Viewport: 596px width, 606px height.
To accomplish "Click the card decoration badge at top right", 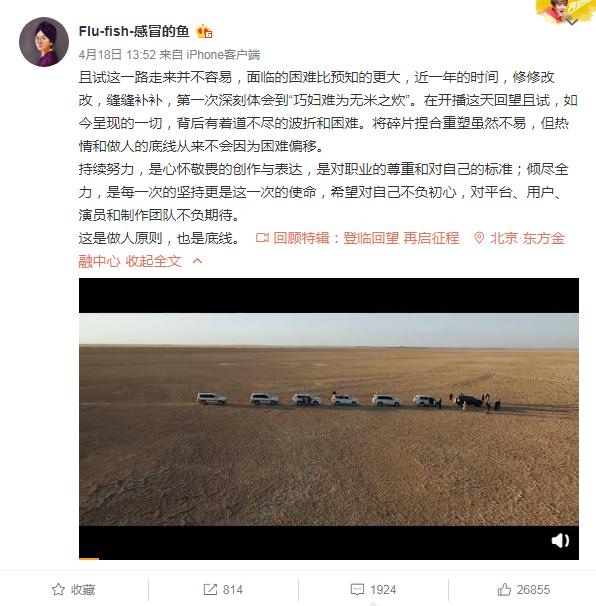I will click(565, 12).
